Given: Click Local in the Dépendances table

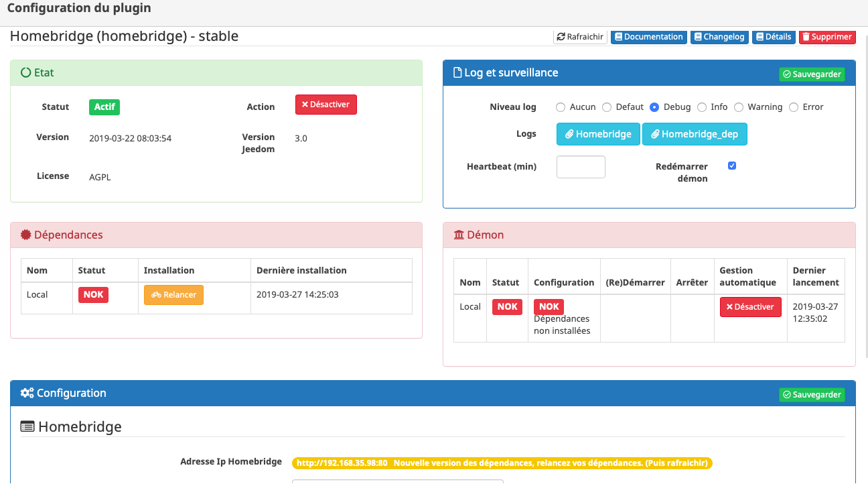Looking at the screenshot, I should point(37,294).
